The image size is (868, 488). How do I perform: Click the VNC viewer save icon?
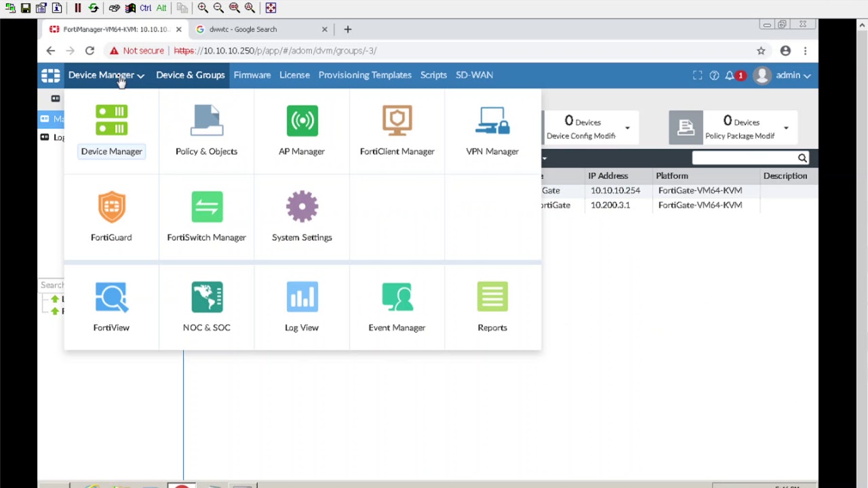[x=25, y=8]
